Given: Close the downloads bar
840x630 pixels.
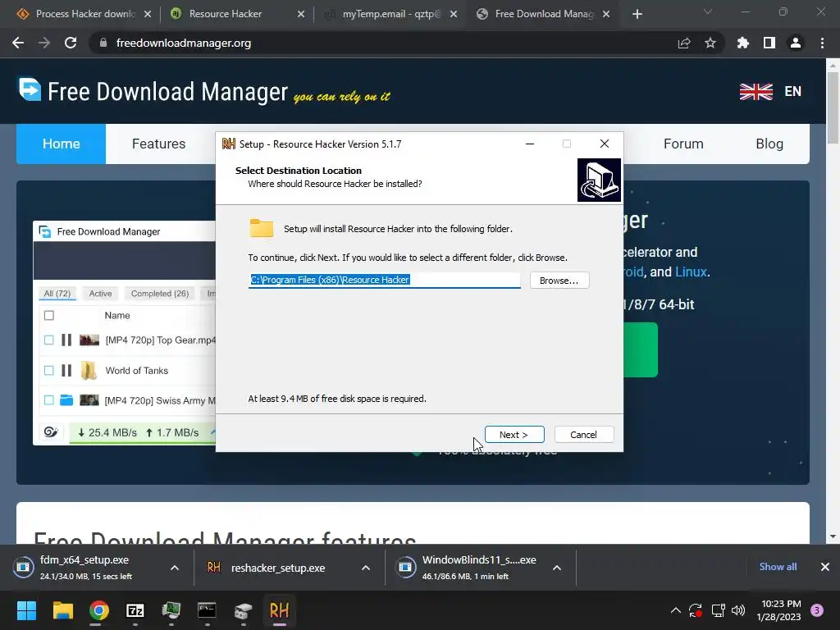Looking at the screenshot, I should pos(825,567).
